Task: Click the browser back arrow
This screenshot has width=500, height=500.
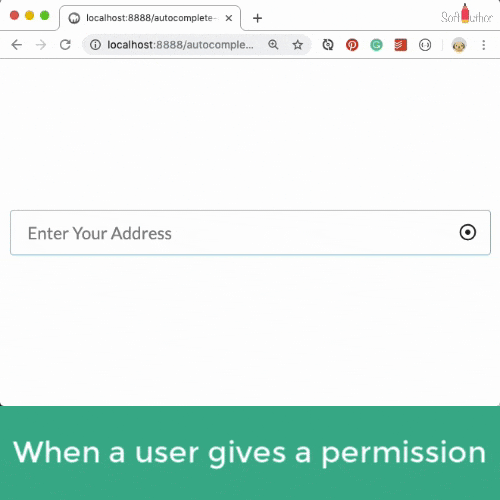Action: coord(16,45)
